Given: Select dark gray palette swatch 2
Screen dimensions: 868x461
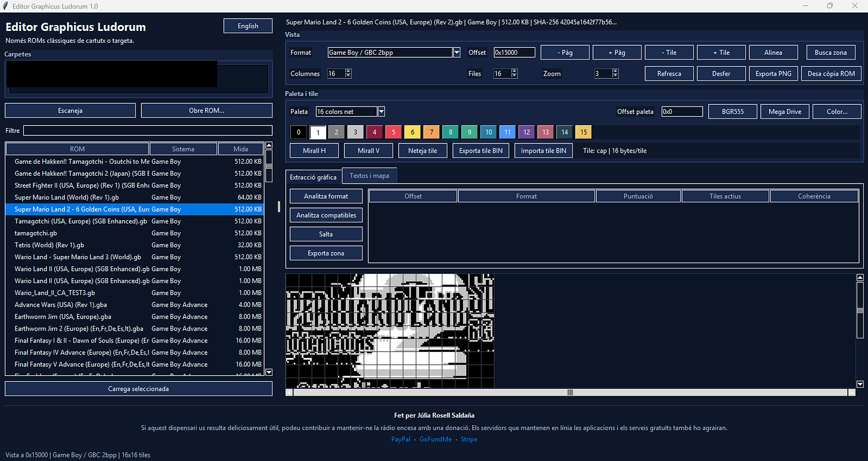Looking at the screenshot, I should click(x=337, y=132).
